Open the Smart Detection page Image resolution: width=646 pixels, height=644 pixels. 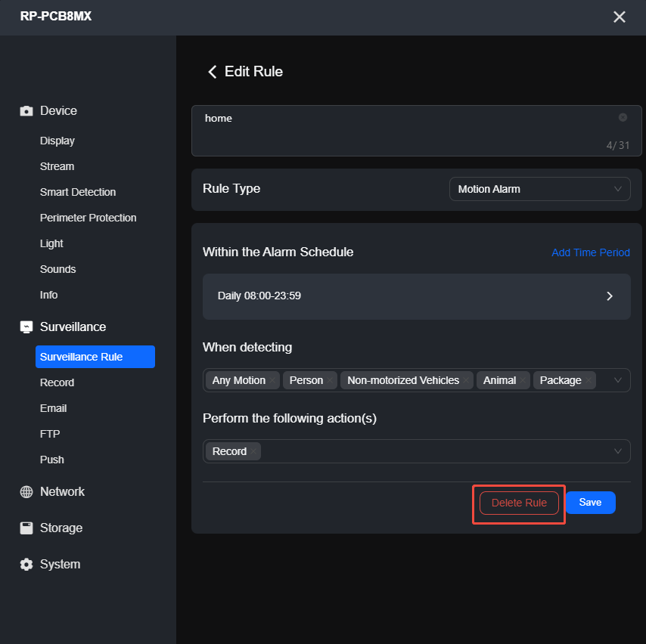click(77, 191)
